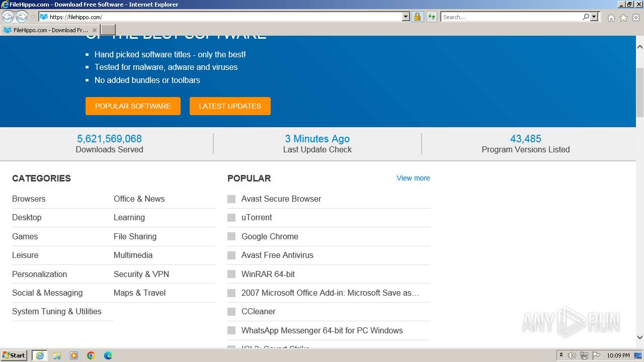This screenshot has height=362, width=644.
Task: Click the Avast Secure Browser icon placeholder
Action: (x=231, y=199)
